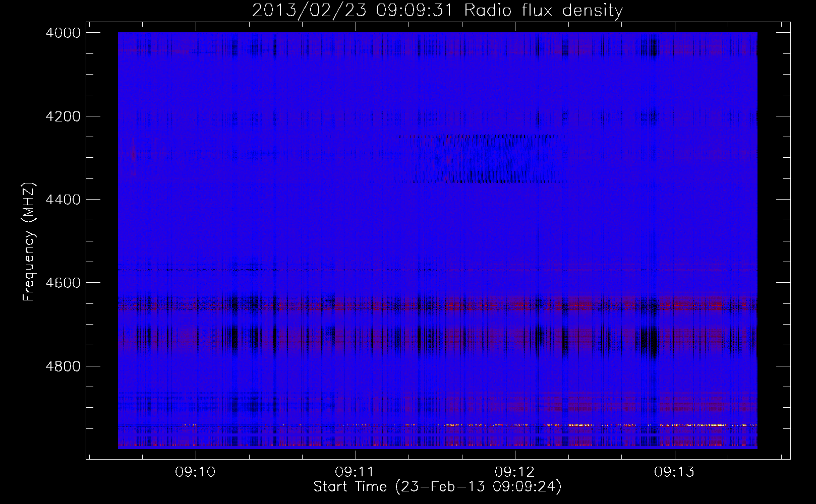Click the yellow-dotted line near the spectrogram bottom
The width and height of the screenshot is (816, 504).
(437, 425)
